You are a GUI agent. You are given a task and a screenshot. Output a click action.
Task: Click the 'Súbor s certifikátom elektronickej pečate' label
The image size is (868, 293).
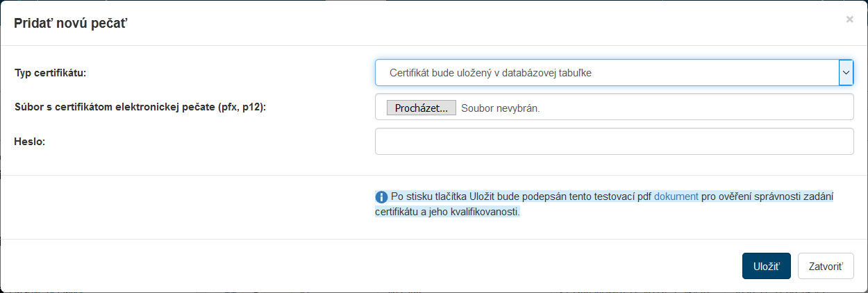(x=115, y=107)
